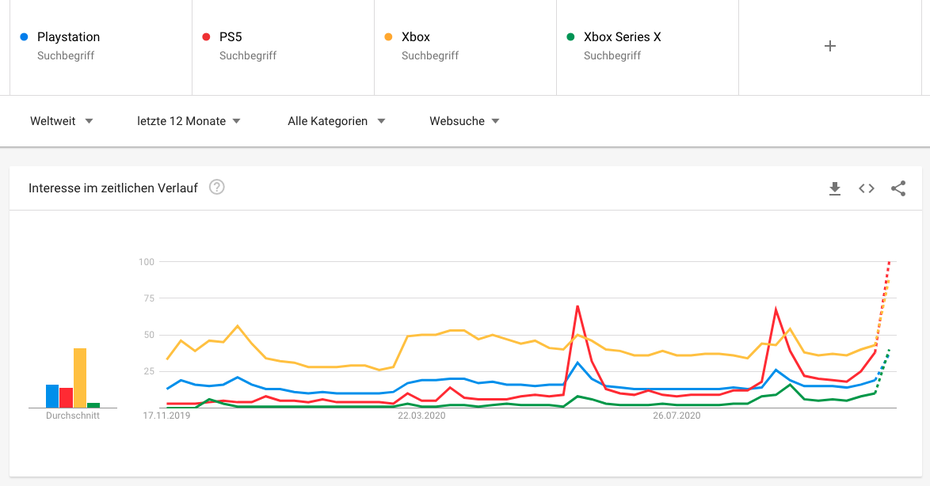This screenshot has width=930, height=486.
Task: Open the Weltweit region dropdown
Action: [61, 121]
